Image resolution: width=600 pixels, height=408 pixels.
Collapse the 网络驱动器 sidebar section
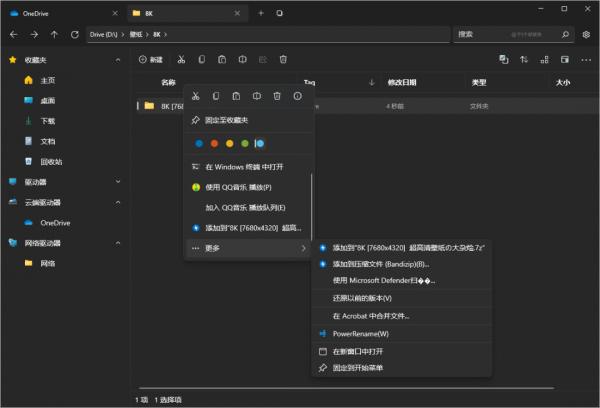tap(118, 243)
